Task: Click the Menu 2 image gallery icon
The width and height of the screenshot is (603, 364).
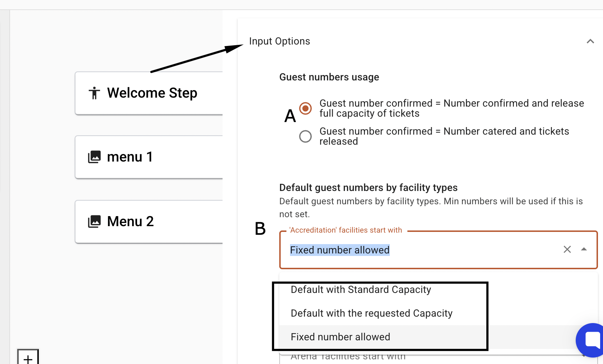Action: [x=94, y=221]
